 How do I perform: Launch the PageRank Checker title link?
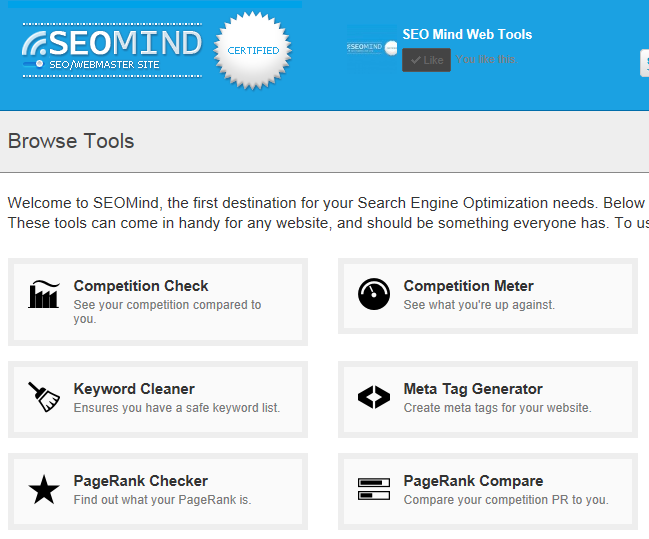[141, 481]
